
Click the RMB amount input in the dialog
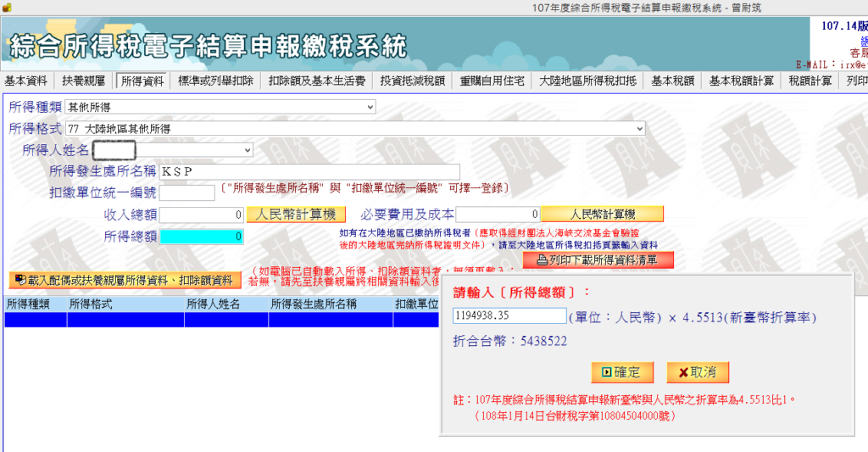click(509, 316)
